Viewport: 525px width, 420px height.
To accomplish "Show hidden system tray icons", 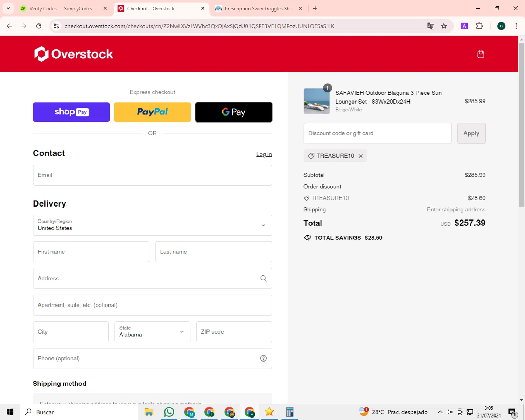I will [440, 412].
